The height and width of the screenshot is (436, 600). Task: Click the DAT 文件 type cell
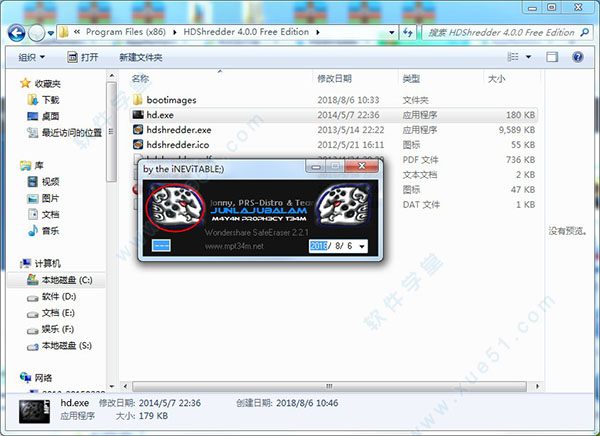[x=421, y=204]
